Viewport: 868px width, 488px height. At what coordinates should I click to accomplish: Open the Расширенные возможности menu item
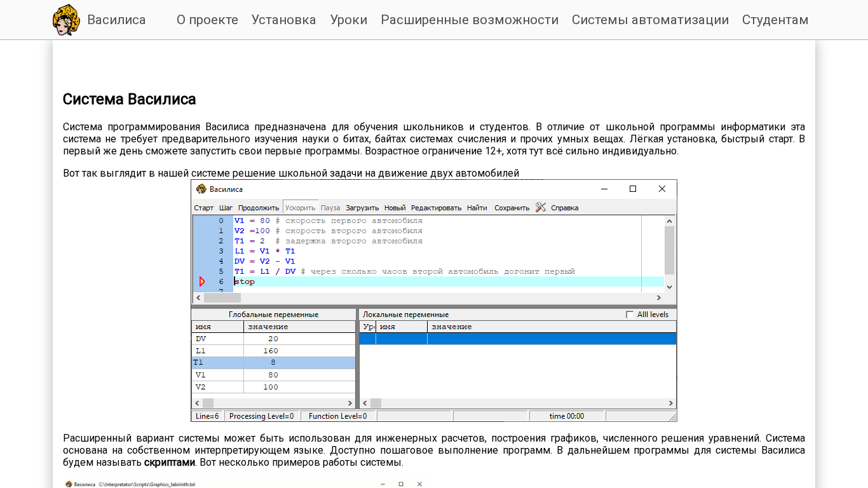coord(470,20)
